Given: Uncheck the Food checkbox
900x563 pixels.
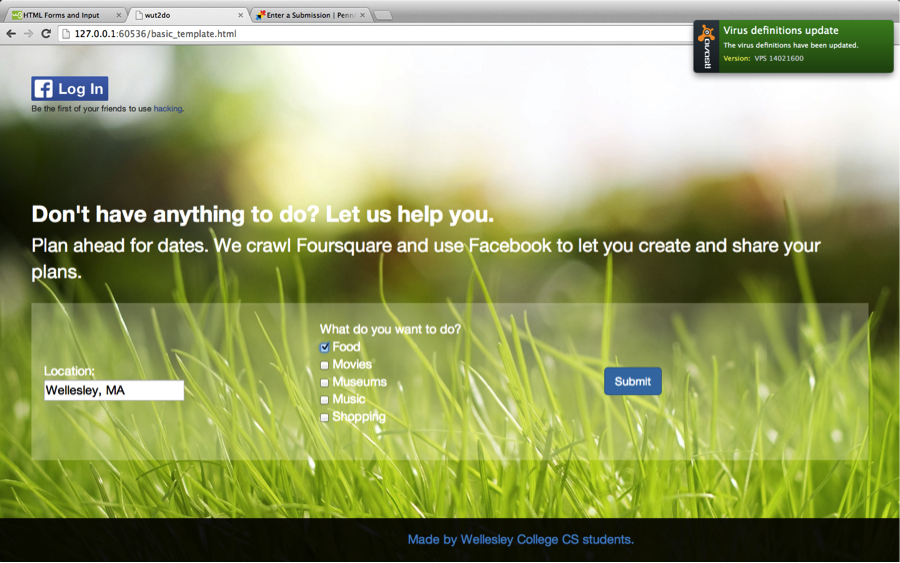Looking at the screenshot, I should (x=324, y=347).
